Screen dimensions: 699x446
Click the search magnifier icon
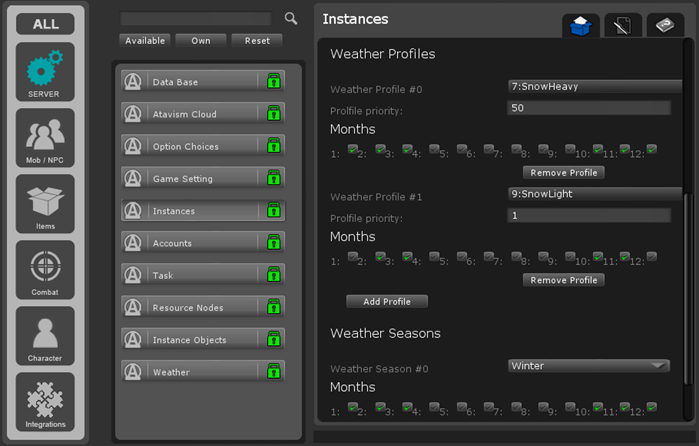coord(291,18)
